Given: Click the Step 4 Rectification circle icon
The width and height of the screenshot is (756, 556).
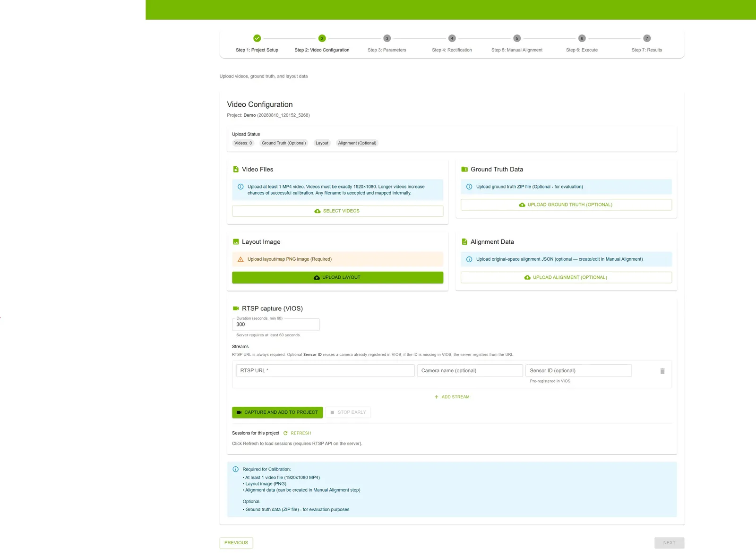Looking at the screenshot, I should (452, 38).
